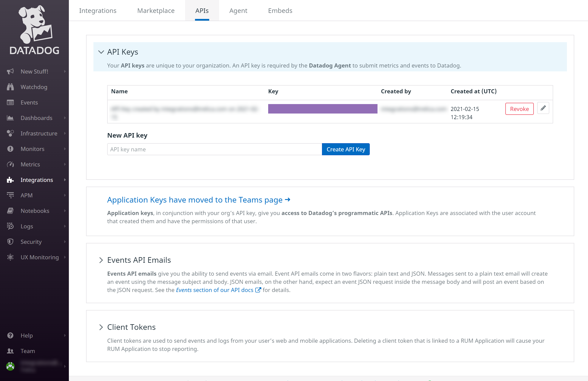This screenshot has width=588, height=381.
Task: Switch to the Marketplace tab
Action: 156,11
